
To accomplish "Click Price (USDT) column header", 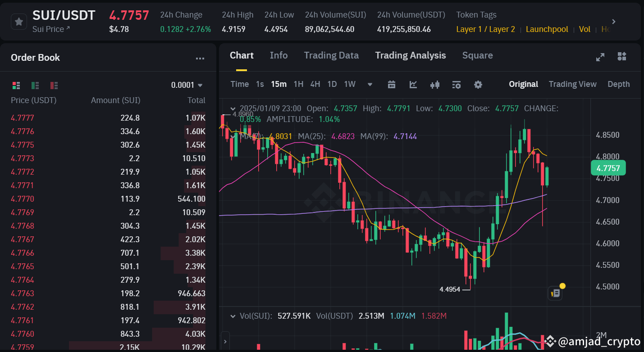I will click(x=34, y=100).
